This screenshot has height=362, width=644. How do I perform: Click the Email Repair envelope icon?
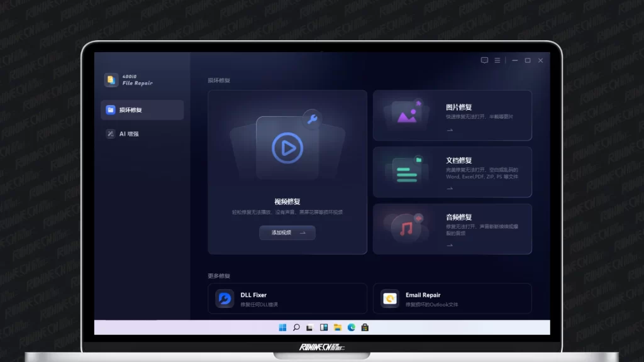point(390,299)
